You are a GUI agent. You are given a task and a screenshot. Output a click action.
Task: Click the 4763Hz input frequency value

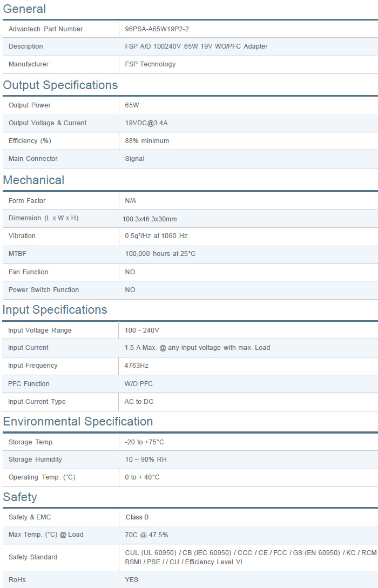point(137,366)
